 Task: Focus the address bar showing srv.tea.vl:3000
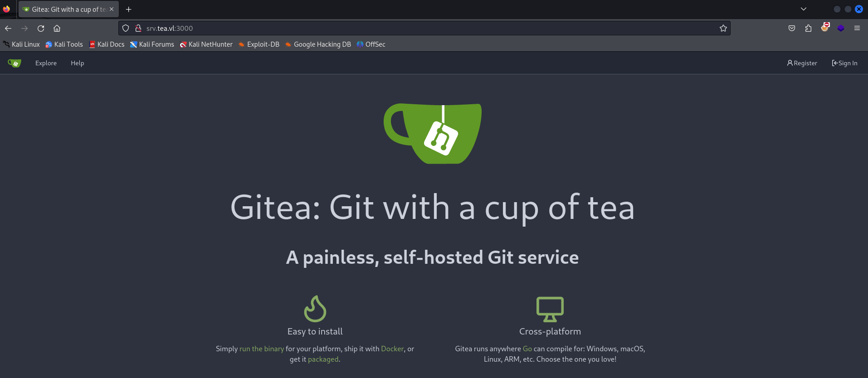[x=408, y=29]
